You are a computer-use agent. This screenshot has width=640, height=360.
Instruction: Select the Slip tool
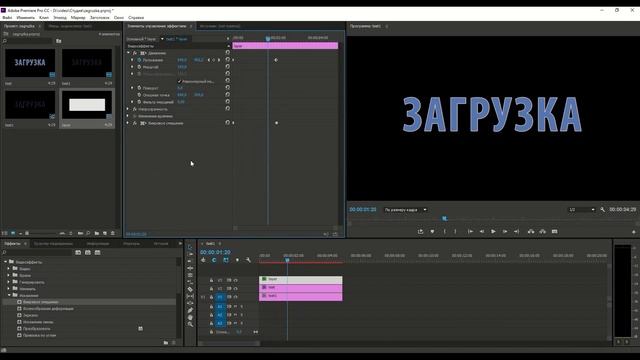point(190,296)
